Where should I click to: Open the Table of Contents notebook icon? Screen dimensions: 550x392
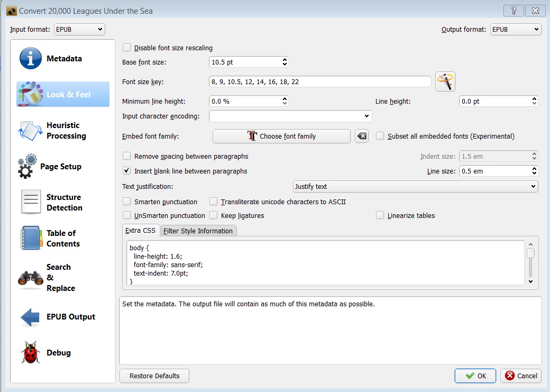[x=31, y=238]
